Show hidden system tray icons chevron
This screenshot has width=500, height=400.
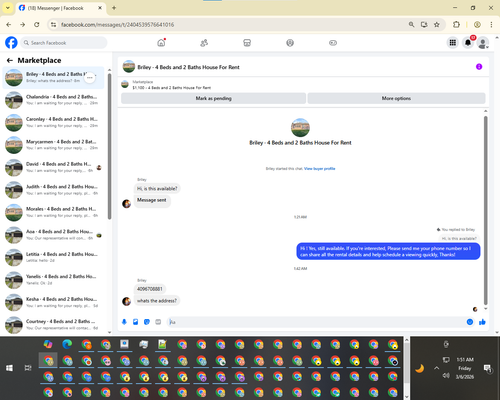[436, 368]
